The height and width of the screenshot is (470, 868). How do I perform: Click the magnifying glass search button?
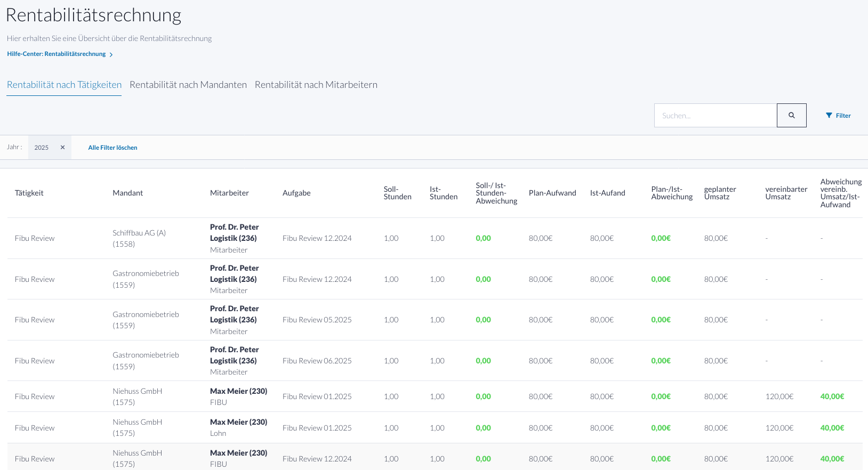click(x=791, y=115)
